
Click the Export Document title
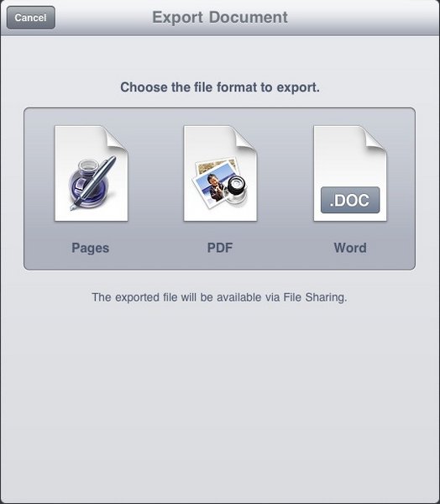coord(220,17)
